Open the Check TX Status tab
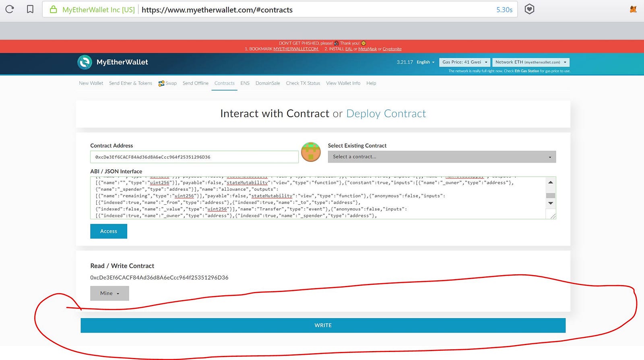Screen dimensions: 644x360 [303, 83]
